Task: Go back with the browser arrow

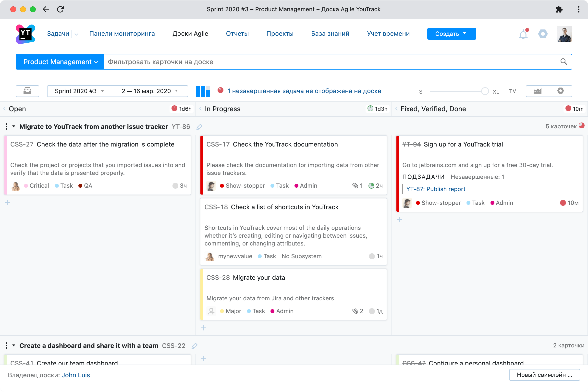Action: (x=46, y=10)
